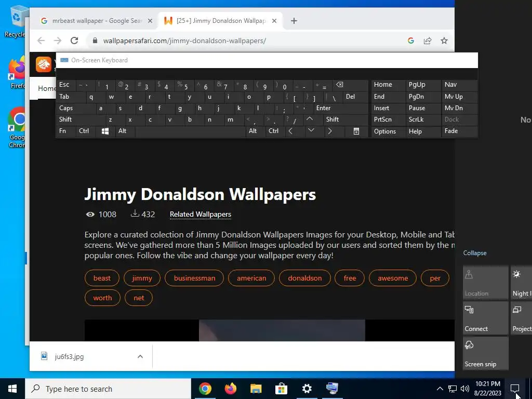Tap the Windows logo key on keyboard
The height and width of the screenshot is (399, 532).
point(105,131)
